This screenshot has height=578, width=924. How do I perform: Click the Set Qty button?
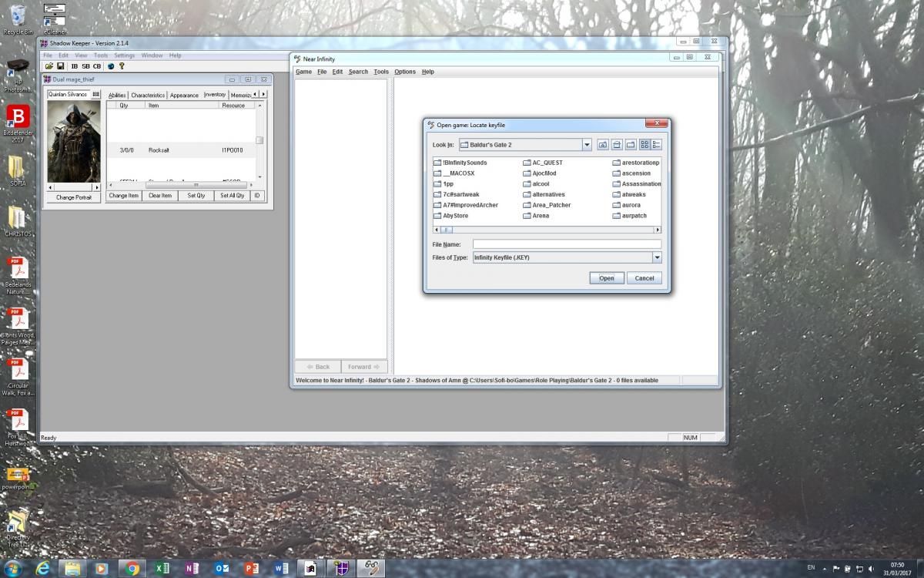point(196,196)
